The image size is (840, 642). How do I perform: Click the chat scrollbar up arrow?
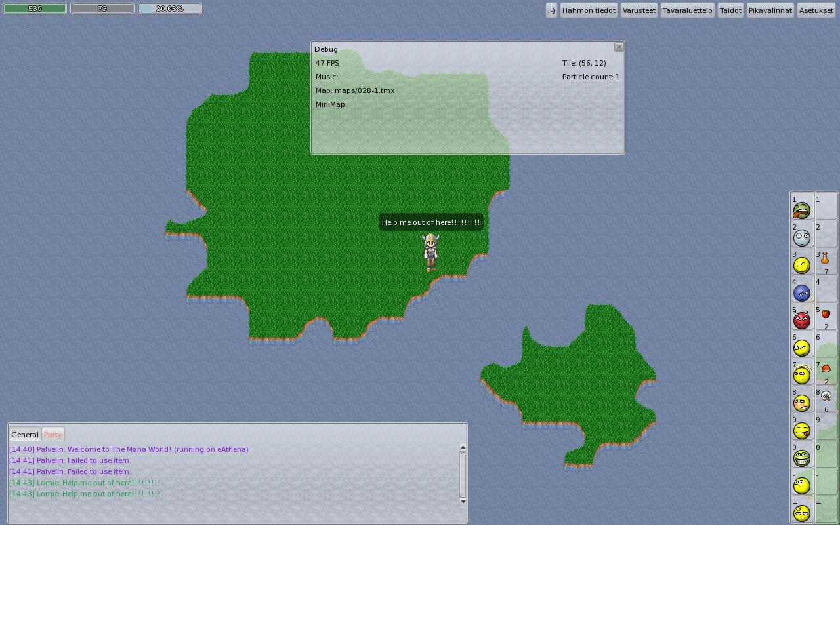[463, 448]
